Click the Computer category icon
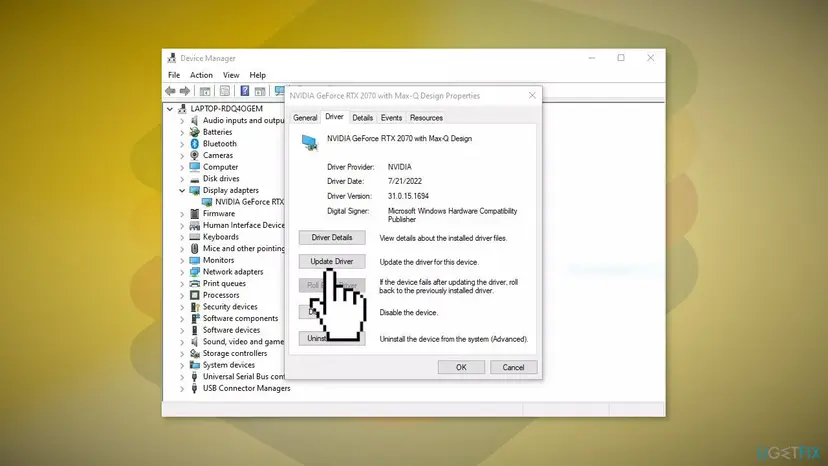The image size is (828, 466). point(194,167)
